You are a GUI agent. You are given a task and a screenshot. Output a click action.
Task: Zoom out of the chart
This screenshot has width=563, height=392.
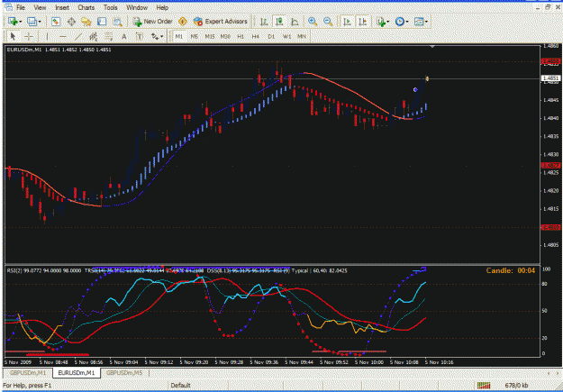point(328,22)
